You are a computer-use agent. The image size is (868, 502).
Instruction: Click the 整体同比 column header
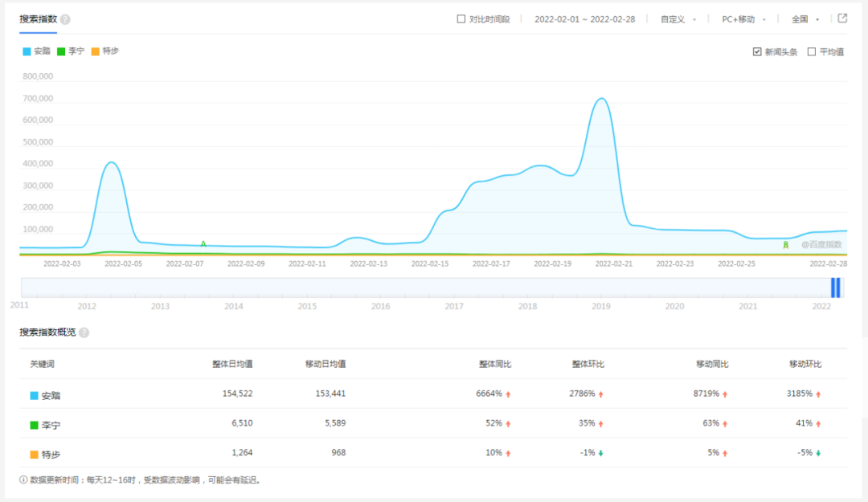(495, 364)
